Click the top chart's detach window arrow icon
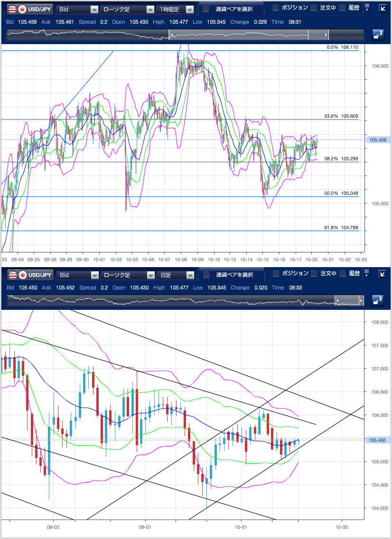392x539 pixels. (x=383, y=9)
